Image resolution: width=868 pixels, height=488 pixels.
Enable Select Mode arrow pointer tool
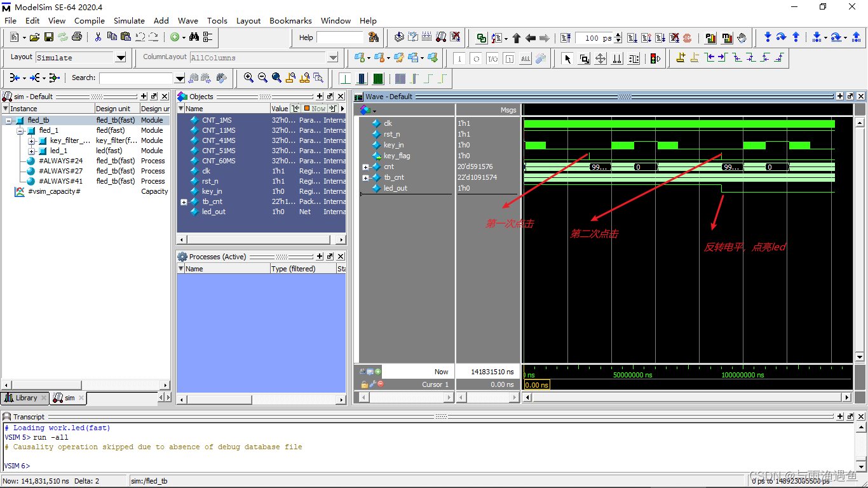click(568, 59)
